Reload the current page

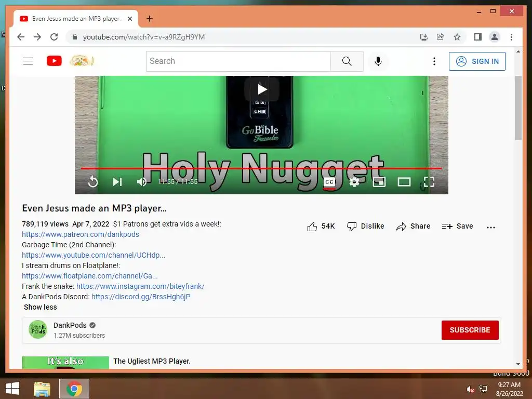click(54, 37)
